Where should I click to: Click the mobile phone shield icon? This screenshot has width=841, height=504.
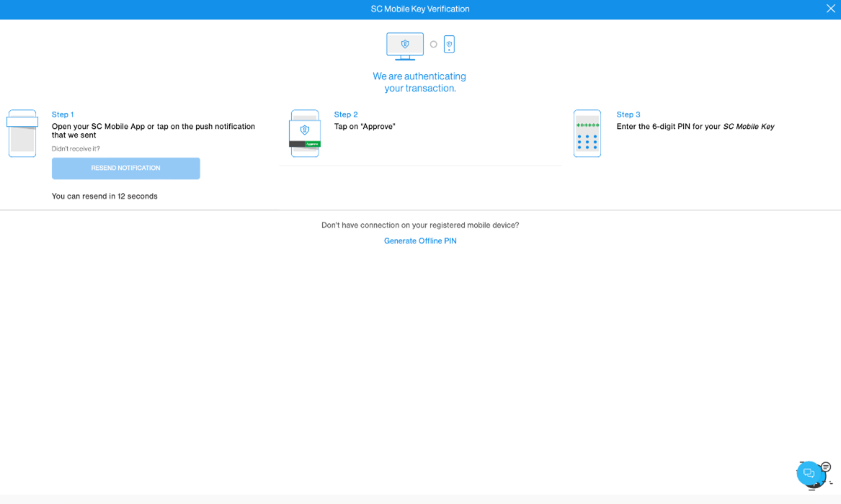(449, 45)
